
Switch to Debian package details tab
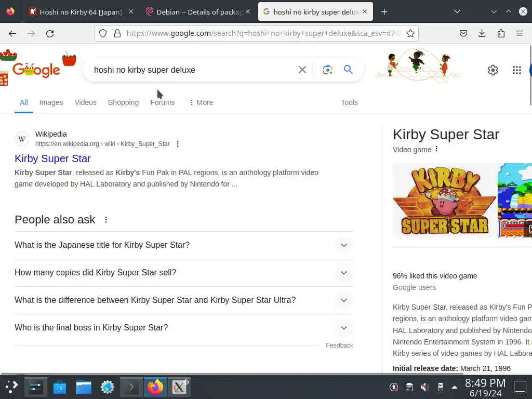click(x=199, y=12)
